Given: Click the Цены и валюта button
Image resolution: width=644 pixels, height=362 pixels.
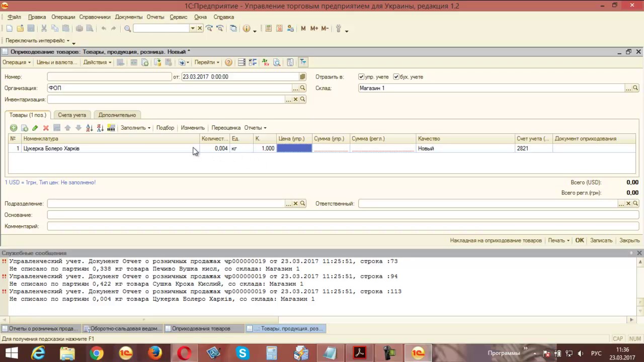Looking at the screenshot, I should click(x=57, y=62).
